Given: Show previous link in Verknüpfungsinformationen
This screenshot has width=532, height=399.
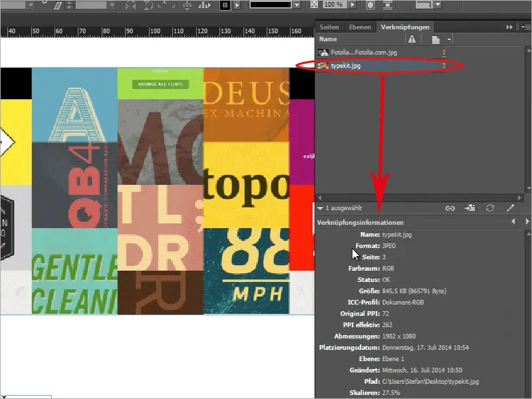Looking at the screenshot, I should [x=513, y=221].
